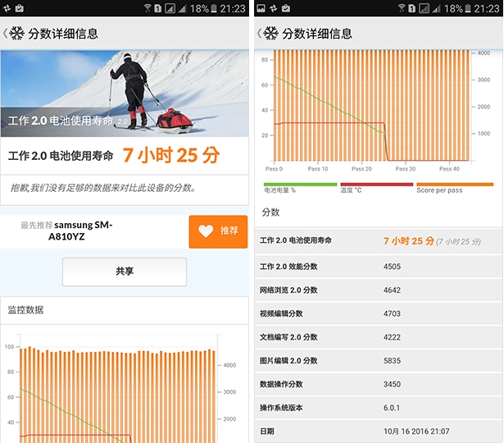Click the heart icon on 推荐 button
The width and height of the screenshot is (504, 443).
[206, 231]
